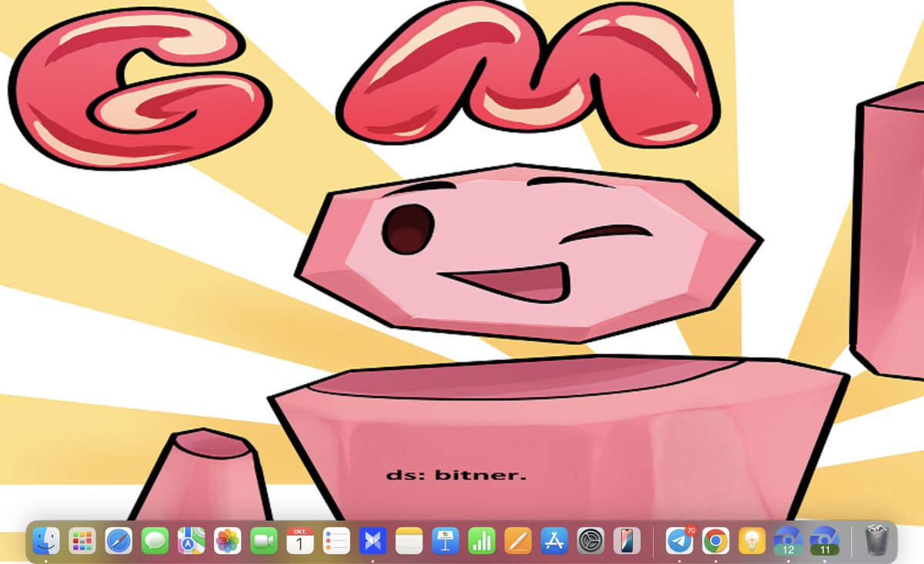Open Launchpad app grid

pyautogui.click(x=82, y=541)
